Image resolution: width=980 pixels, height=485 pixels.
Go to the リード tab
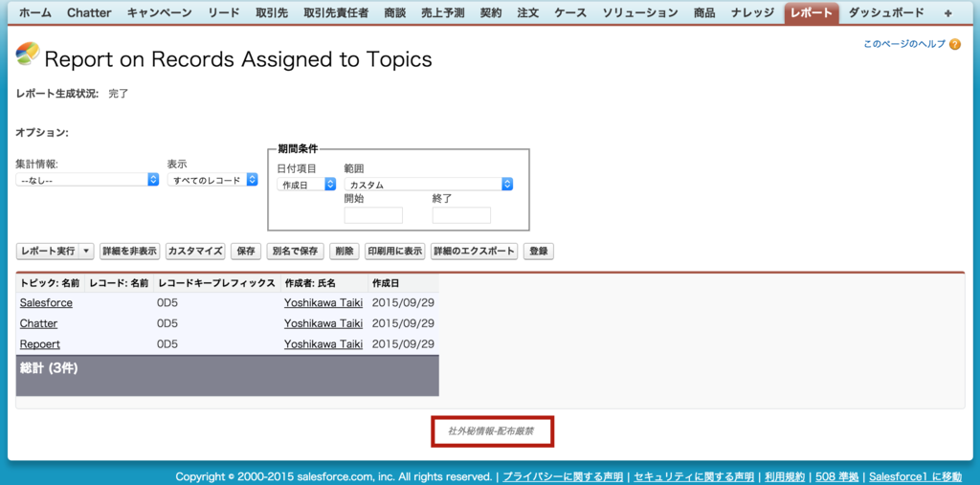[224, 13]
